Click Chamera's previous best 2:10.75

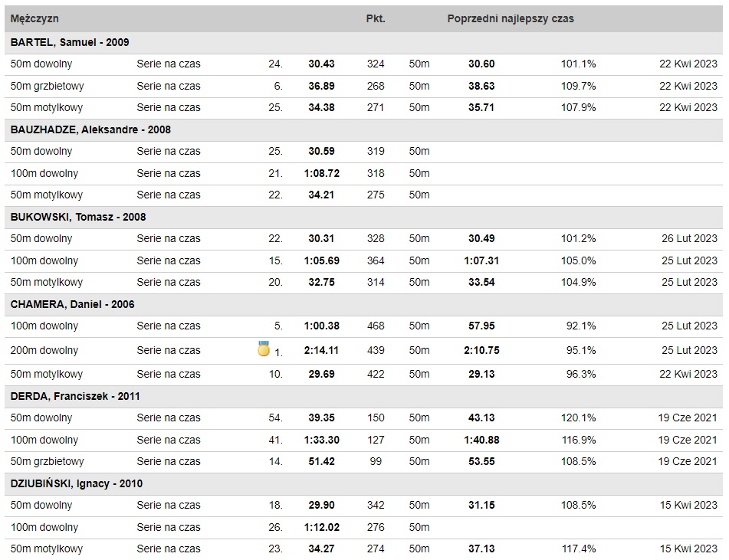(481, 350)
